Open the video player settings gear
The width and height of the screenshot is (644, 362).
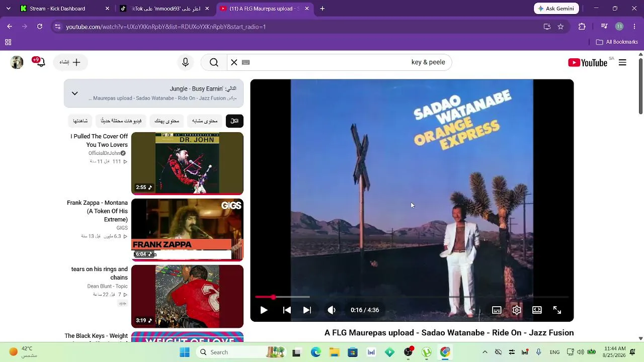[x=517, y=310]
